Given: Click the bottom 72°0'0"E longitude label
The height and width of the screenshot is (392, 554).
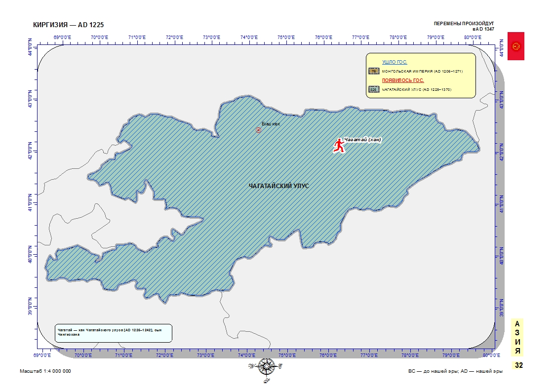Looking at the screenshot, I should coord(164,355).
